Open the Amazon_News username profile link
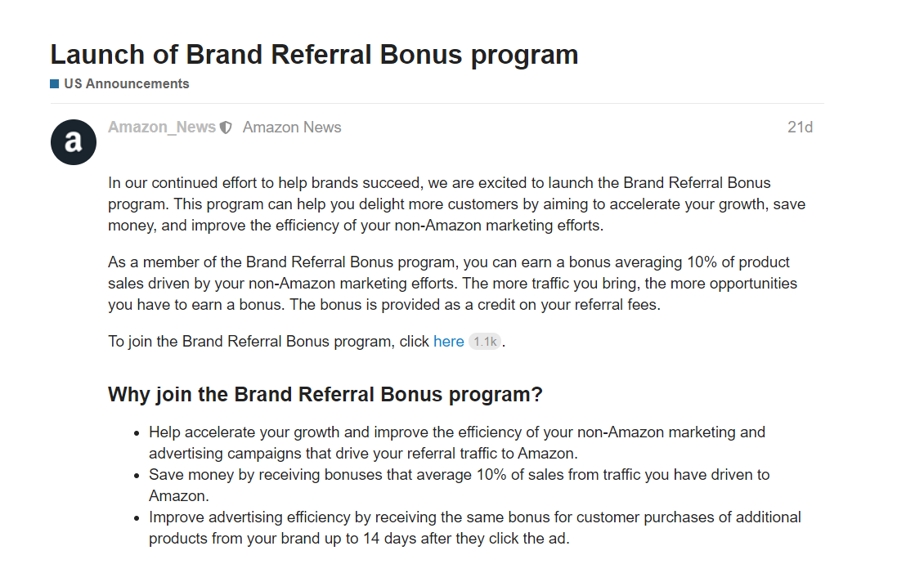 pos(162,128)
